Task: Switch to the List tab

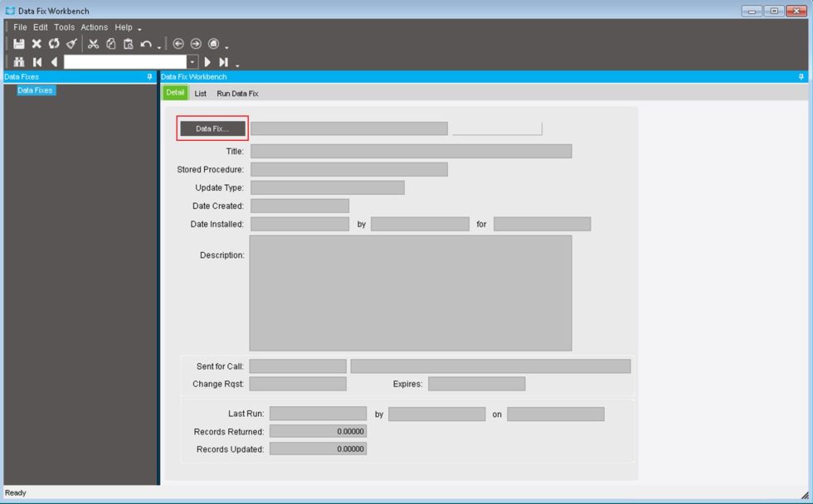Action: [x=200, y=94]
